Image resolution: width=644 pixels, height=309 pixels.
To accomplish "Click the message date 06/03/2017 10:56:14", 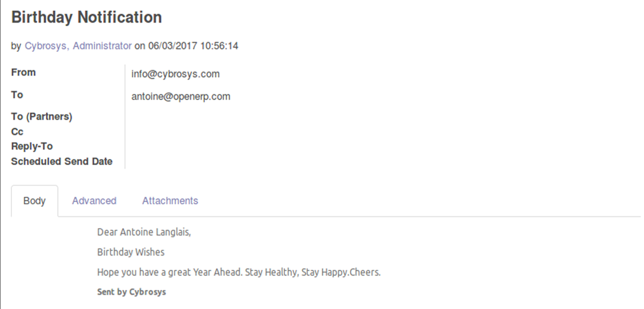I will click(193, 46).
